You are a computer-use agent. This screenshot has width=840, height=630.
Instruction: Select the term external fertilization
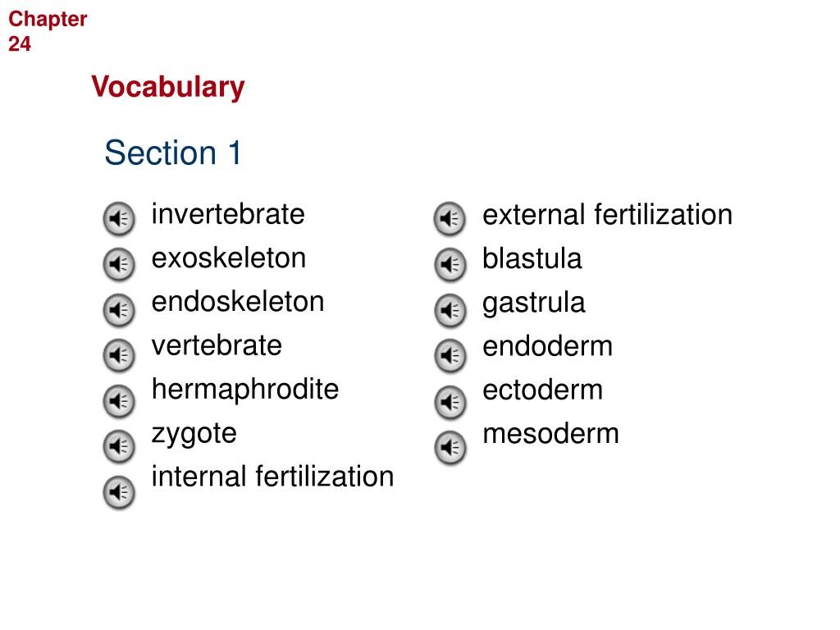click(607, 215)
